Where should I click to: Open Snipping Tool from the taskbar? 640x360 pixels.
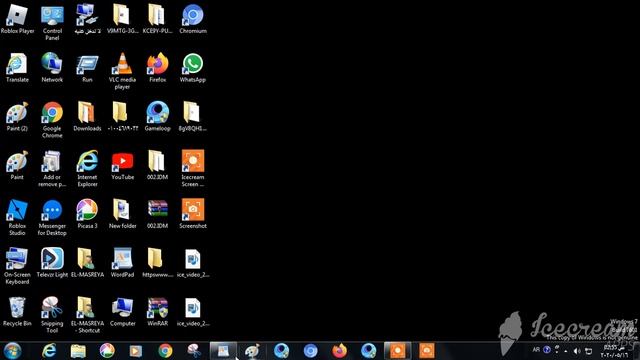pyautogui.click(x=194, y=351)
